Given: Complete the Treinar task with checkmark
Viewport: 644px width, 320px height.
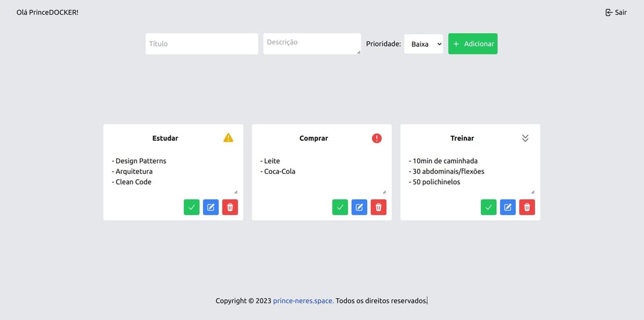Looking at the screenshot, I should click(x=488, y=207).
